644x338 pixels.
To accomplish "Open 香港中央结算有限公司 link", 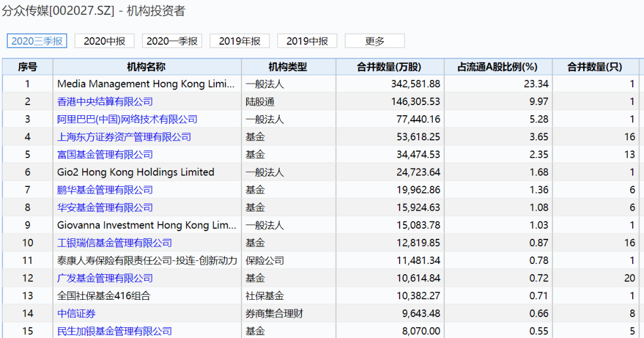I will 105,102.
